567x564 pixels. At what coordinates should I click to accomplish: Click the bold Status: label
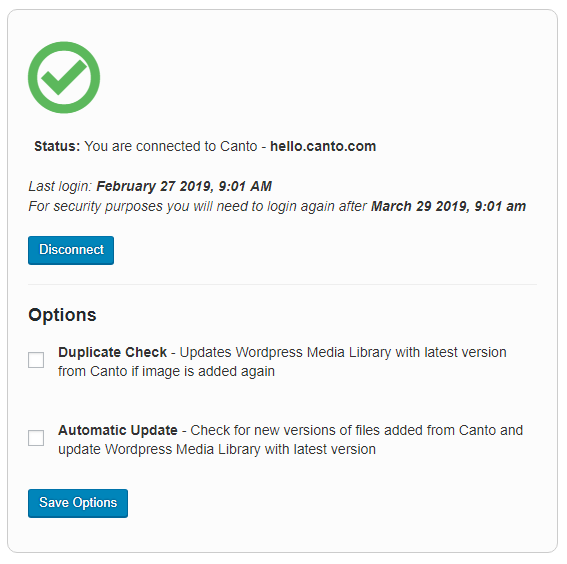click(57, 146)
